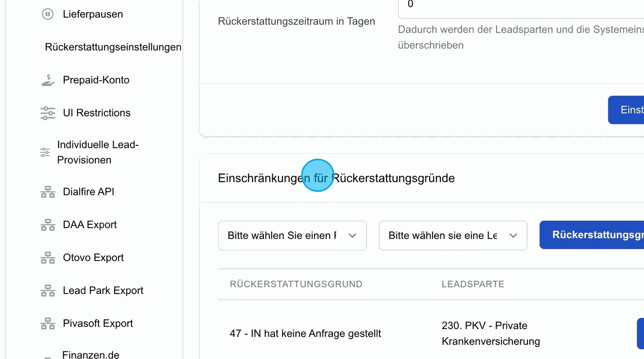Click the Otovo Export network icon
Image resolution: width=644 pixels, height=359 pixels.
[48, 258]
